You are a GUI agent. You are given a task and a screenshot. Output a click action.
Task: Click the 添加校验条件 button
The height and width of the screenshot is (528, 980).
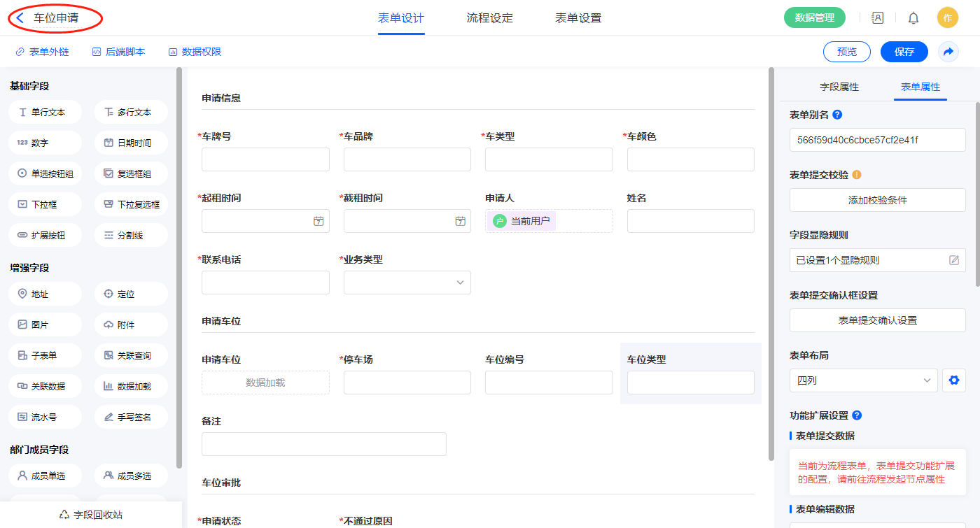tap(877, 200)
